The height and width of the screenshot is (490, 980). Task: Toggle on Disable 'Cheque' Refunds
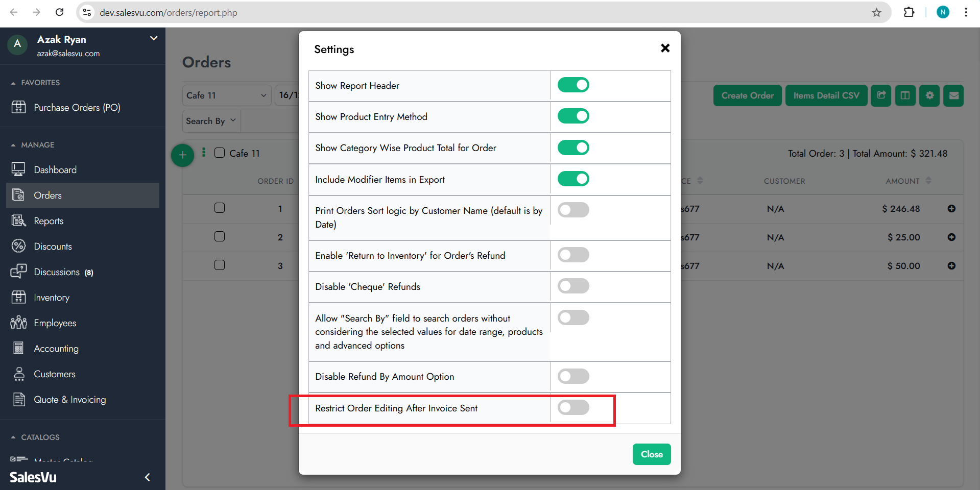click(573, 286)
